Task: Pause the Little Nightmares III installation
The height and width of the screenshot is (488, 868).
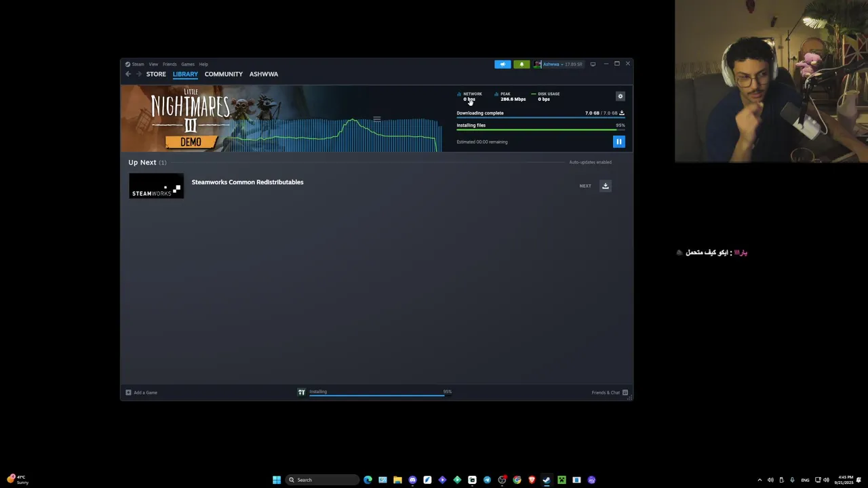Action: [618, 142]
